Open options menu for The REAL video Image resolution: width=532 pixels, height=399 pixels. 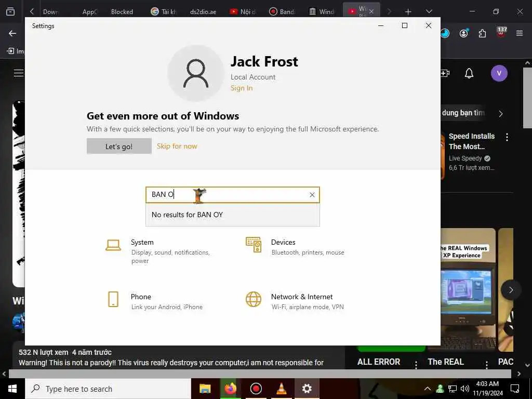pyautogui.click(x=486, y=365)
